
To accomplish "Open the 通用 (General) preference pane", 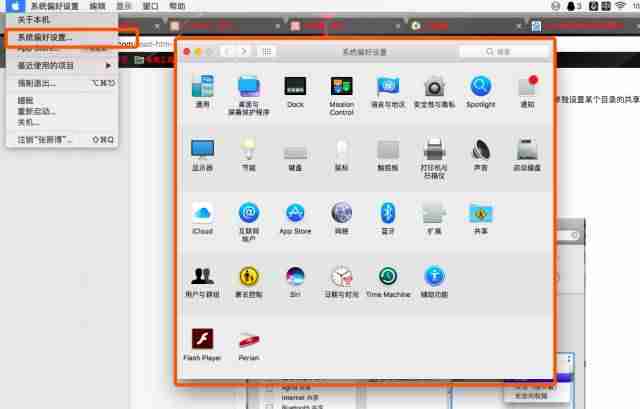I will (202, 91).
